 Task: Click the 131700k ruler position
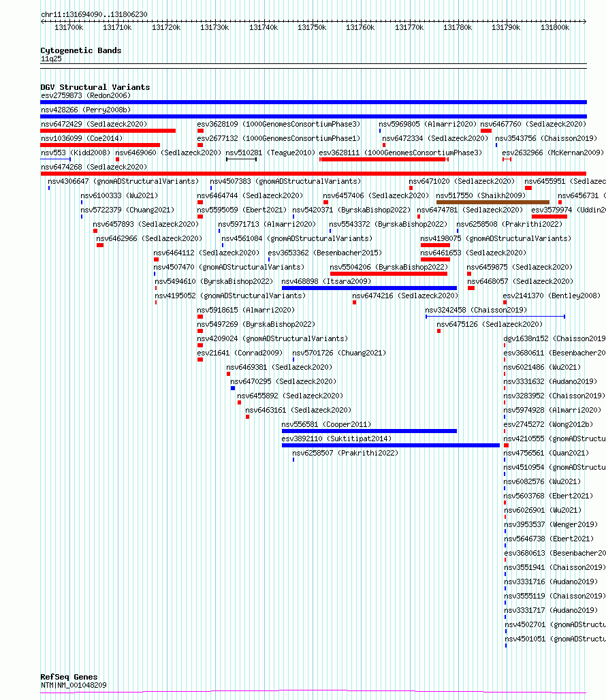(69, 28)
